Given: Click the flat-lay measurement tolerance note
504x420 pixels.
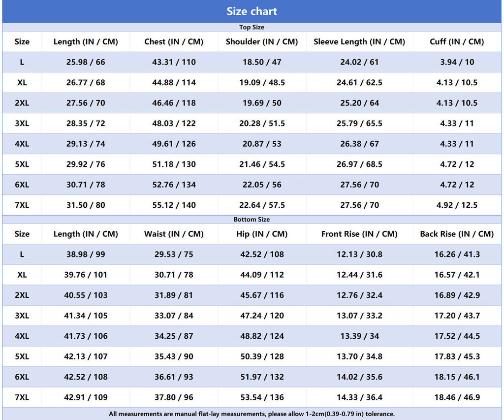Looking at the screenshot, I should (x=252, y=414).
